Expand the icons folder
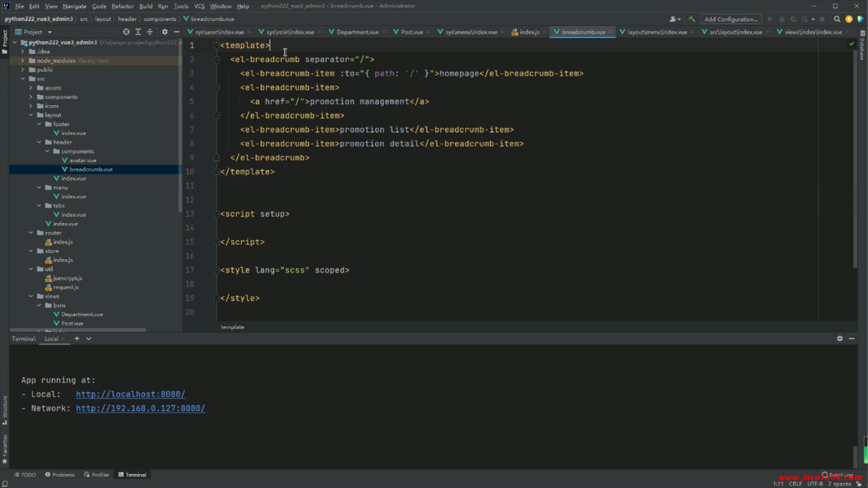 coord(31,106)
